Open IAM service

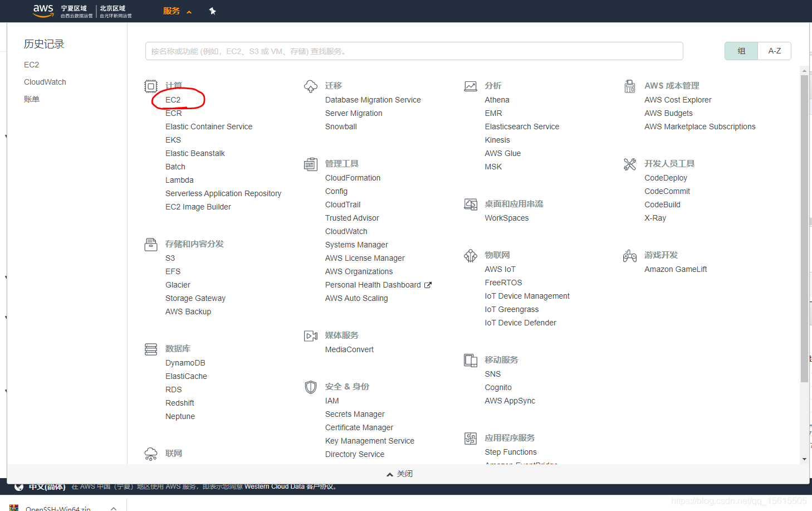[x=332, y=401]
